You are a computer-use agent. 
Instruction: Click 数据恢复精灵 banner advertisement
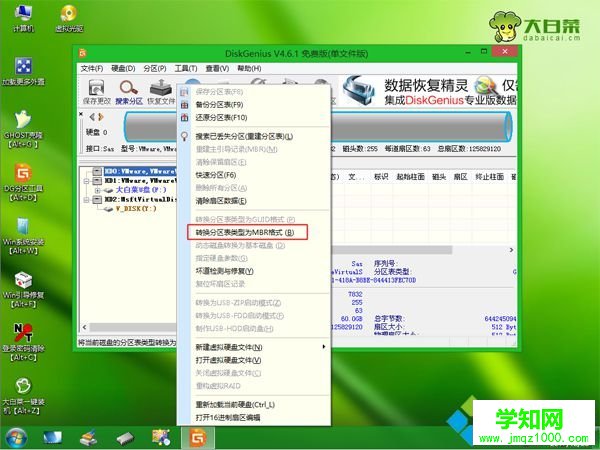[429, 91]
